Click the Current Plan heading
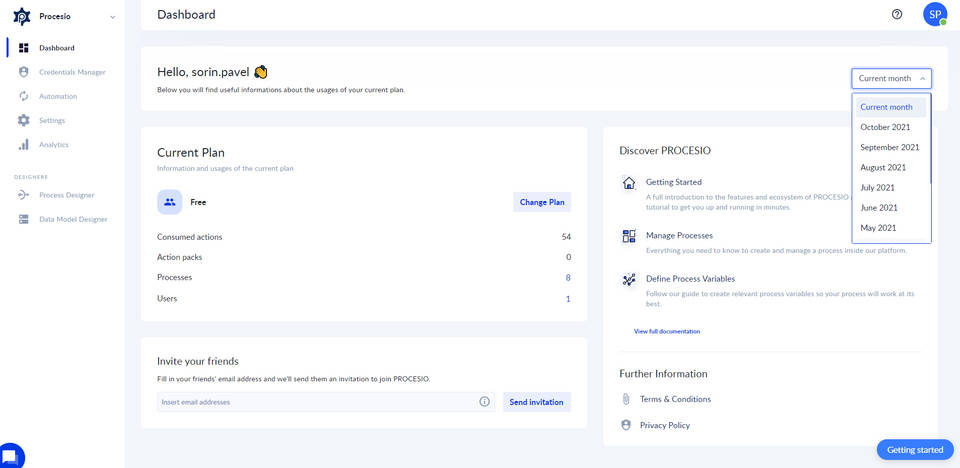This screenshot has width=960, height=468. pos(191,153)
